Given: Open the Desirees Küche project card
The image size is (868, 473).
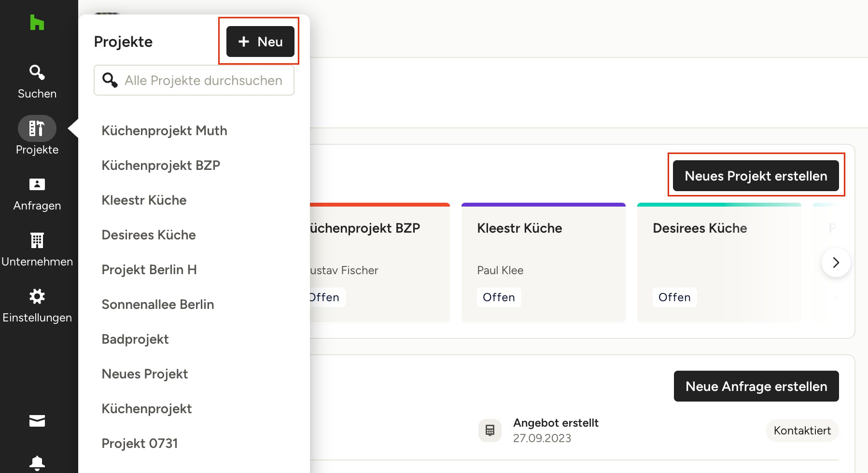Looking at the screenshot, I should [x=719, y=263].
